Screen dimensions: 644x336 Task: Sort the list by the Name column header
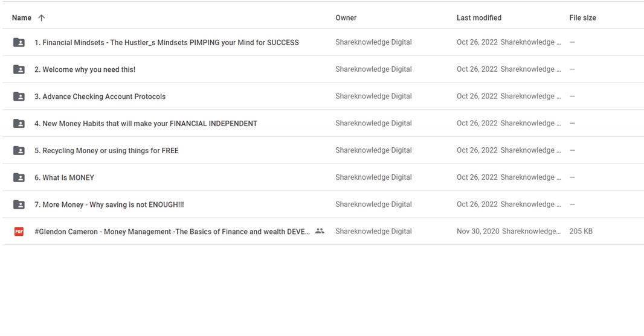click(22, 18)
